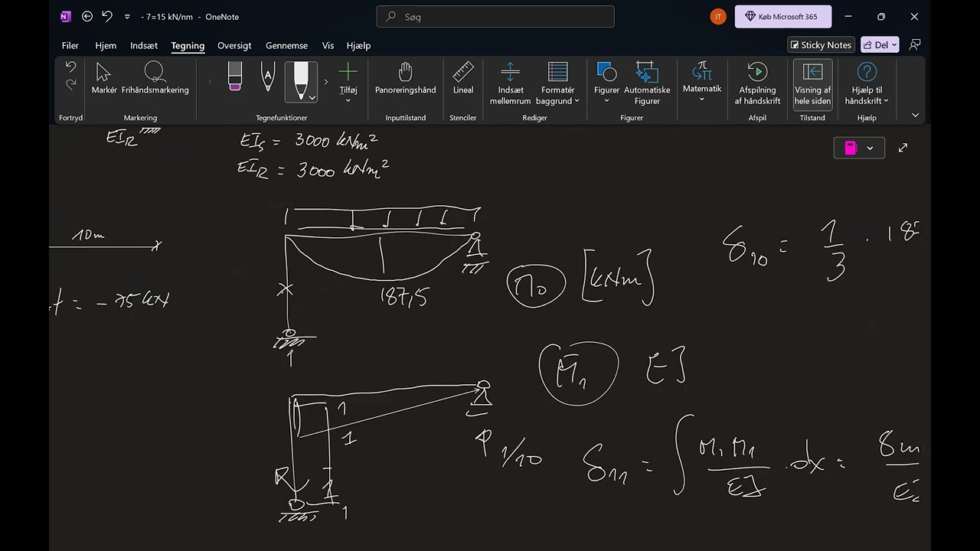The height and width of the screenshot is (551, 980).
Task: Collapse the ribbon with the chevron
Action: tap(915, 115)
